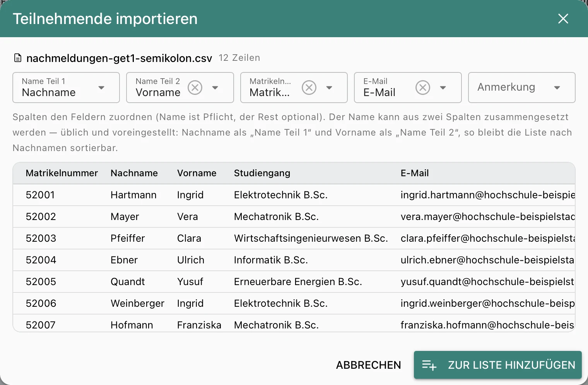Click the CSV file document icon

tap(17, 58)
